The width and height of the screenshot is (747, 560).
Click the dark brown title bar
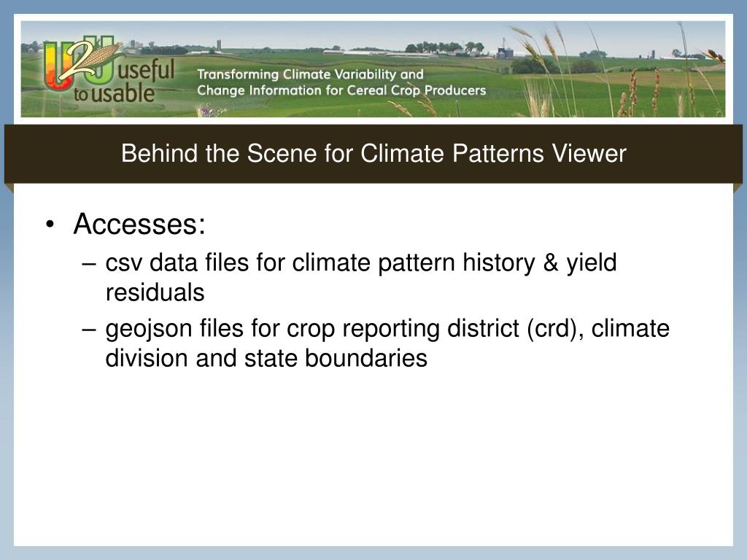click(373, 154)
